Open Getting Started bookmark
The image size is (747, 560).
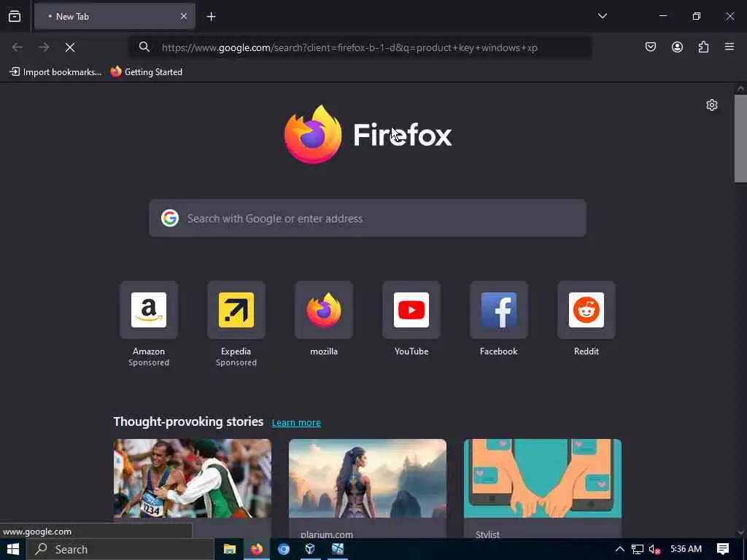coord(146,72)
